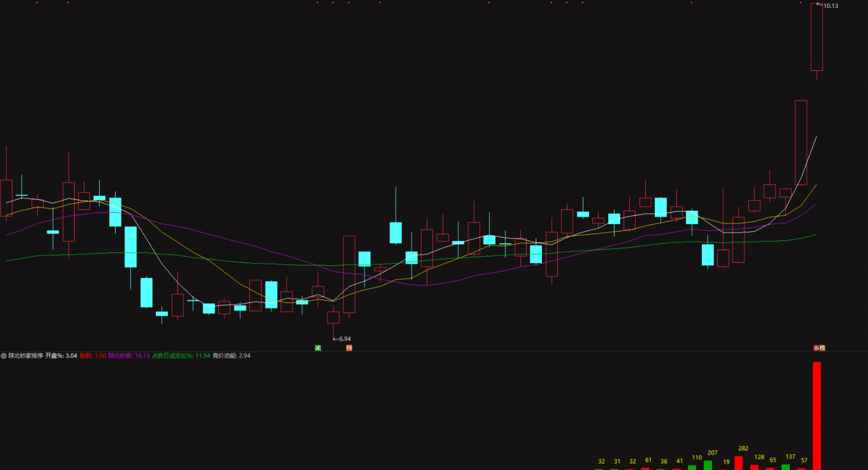Click the red volume bar labeled 282
This screenshot has width=868, height=470.
[x=739, y=463]
